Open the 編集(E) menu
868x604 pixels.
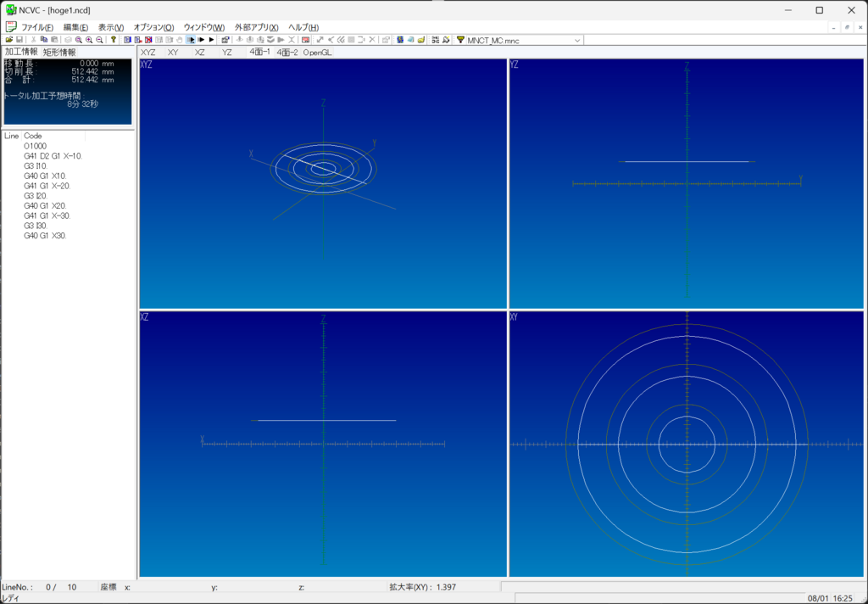pyautogui.click(x=75, y=27)
